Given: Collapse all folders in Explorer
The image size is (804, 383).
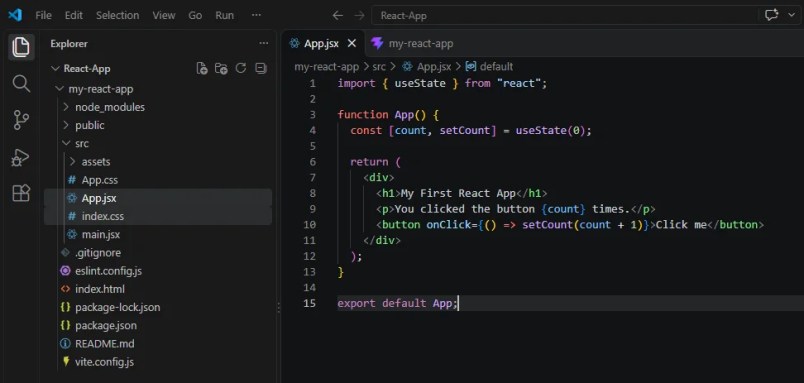Looking at the screenshot, I should pos(261,68).
